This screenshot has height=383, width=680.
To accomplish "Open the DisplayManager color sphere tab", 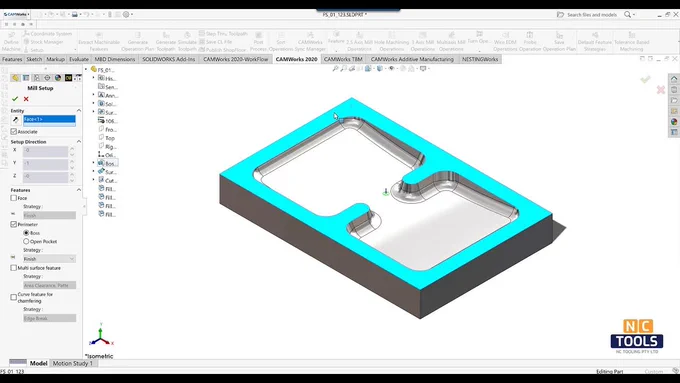I will pos(58,78).
